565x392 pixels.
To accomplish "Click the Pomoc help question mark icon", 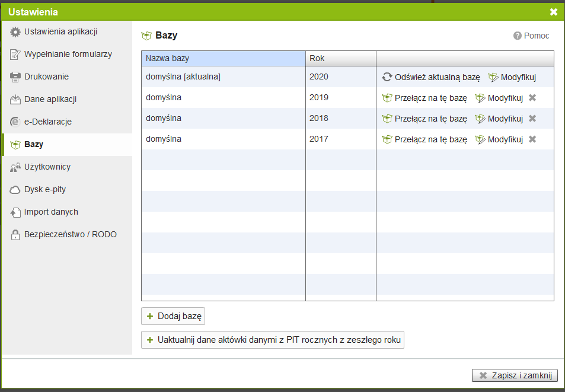I will (x=517, y=36).
